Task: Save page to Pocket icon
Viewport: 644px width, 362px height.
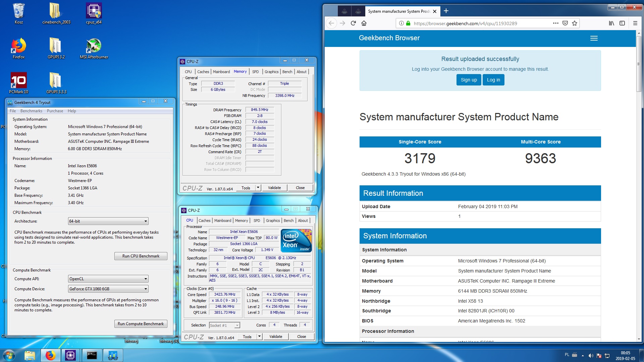Action: (565, 23)
